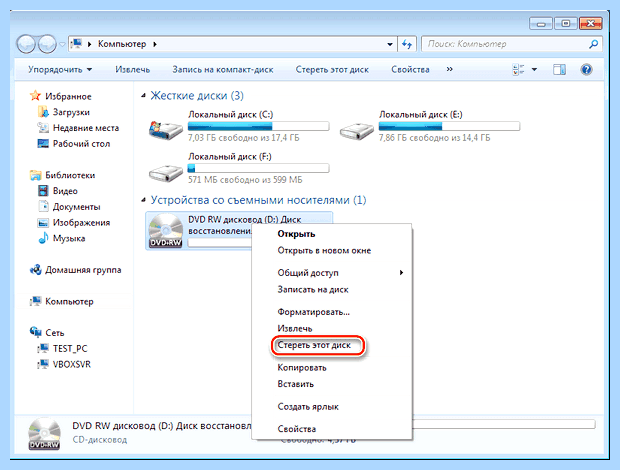Expand Общий доступ submenu
The width and height of the screenshot is (620, 470).
[x=332, y=273]
